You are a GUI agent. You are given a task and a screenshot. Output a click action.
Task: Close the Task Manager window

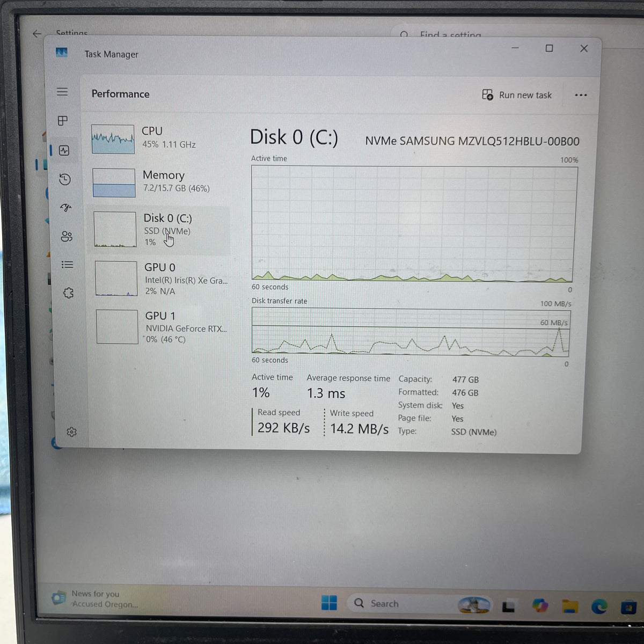pos(584,48)
